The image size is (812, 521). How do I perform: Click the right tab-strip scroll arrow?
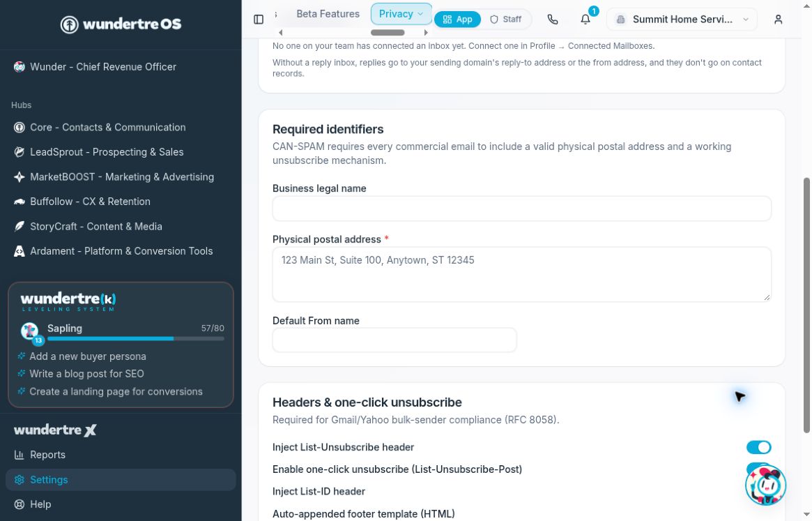pyautogui.click(x=426, y=33)
